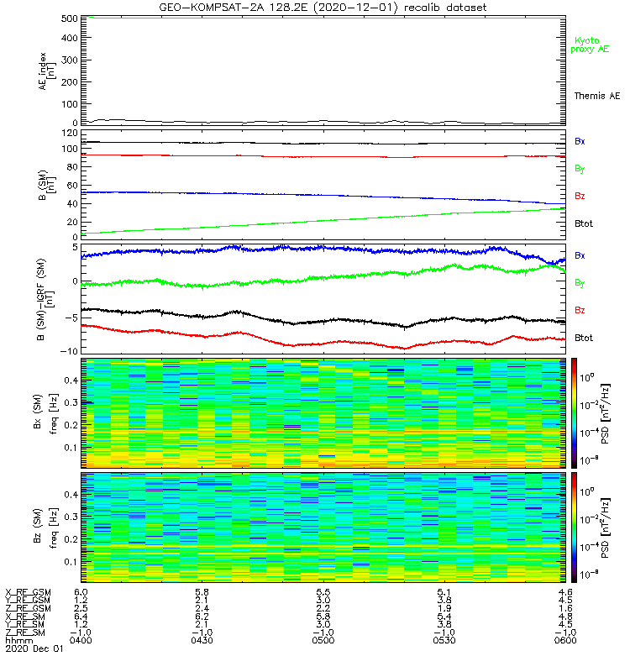Click the Btot legend in B-IGRF panel
Screen dimensions: 630x672
[583, 338]
